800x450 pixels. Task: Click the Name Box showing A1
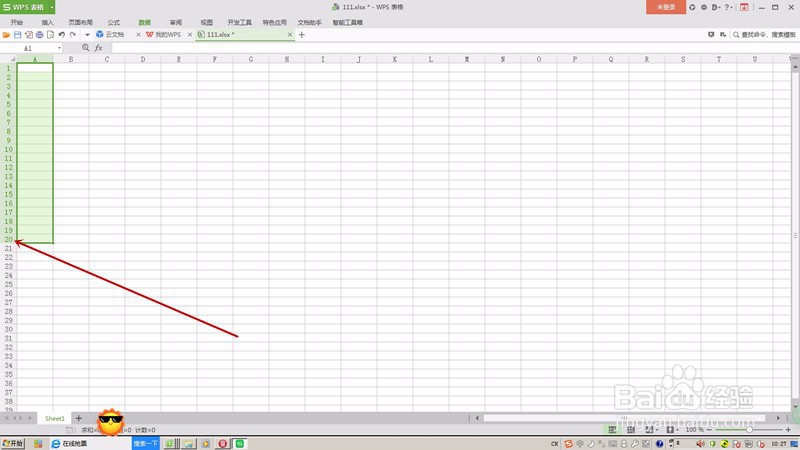pos(28,48)
